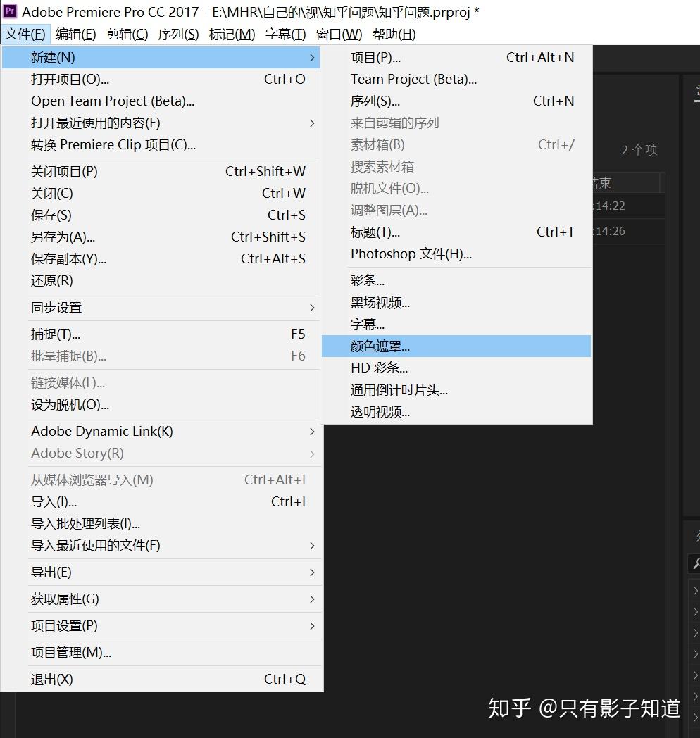Choose 设为脱机(O)...
Image resolution: width=700 pixels, height=738 pixels.
click(x=161, y=405)
